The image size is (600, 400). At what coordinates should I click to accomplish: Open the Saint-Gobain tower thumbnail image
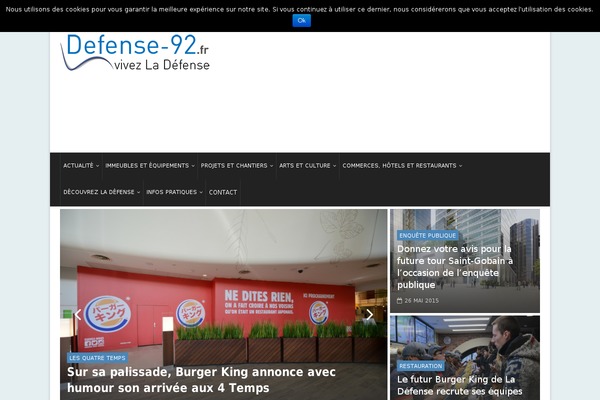coord(465,261)
